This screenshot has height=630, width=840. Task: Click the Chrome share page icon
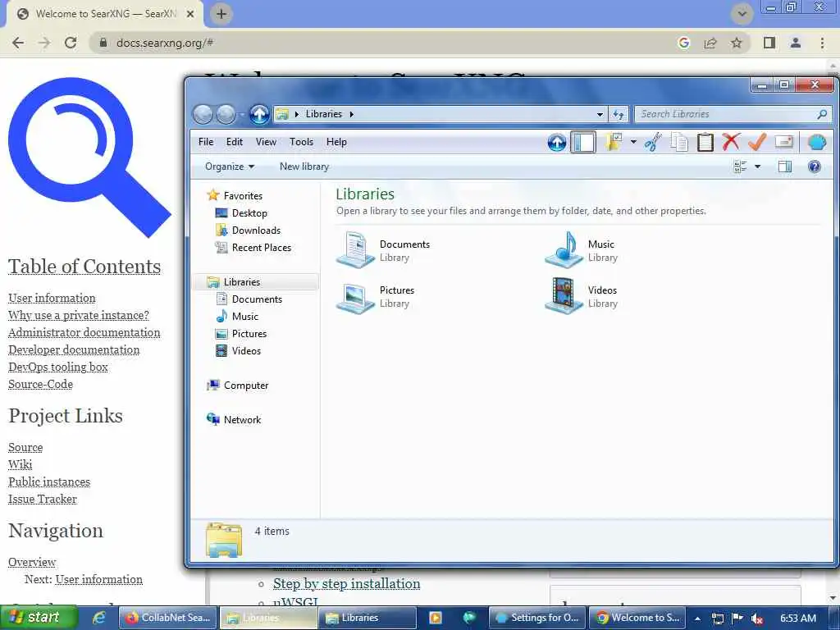[x=710, y=43]
